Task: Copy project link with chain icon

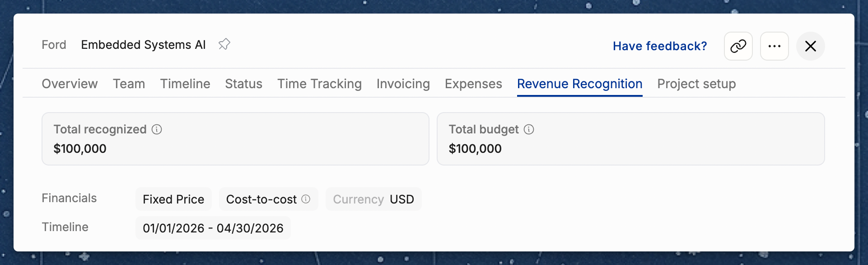Action: point(738,46)
